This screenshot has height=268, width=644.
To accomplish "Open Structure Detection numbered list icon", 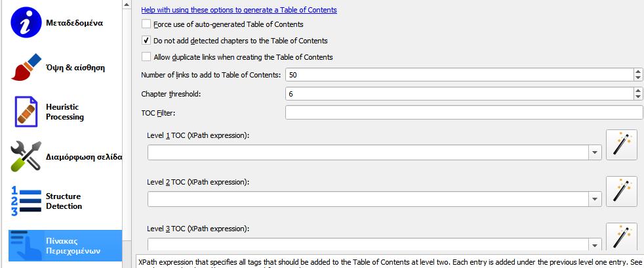I will (x=26, y=201).
